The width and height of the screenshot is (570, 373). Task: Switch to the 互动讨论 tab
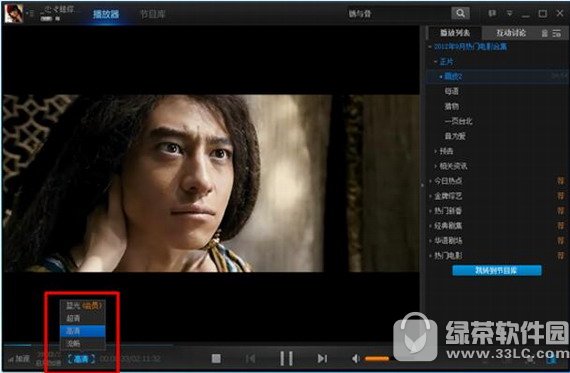click(511, 33)
